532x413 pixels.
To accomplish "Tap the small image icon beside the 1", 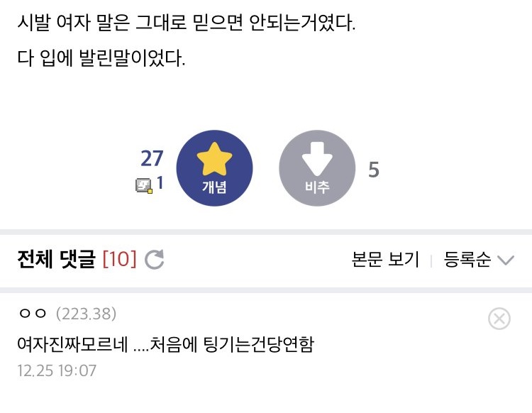I will tap(144, 185).
